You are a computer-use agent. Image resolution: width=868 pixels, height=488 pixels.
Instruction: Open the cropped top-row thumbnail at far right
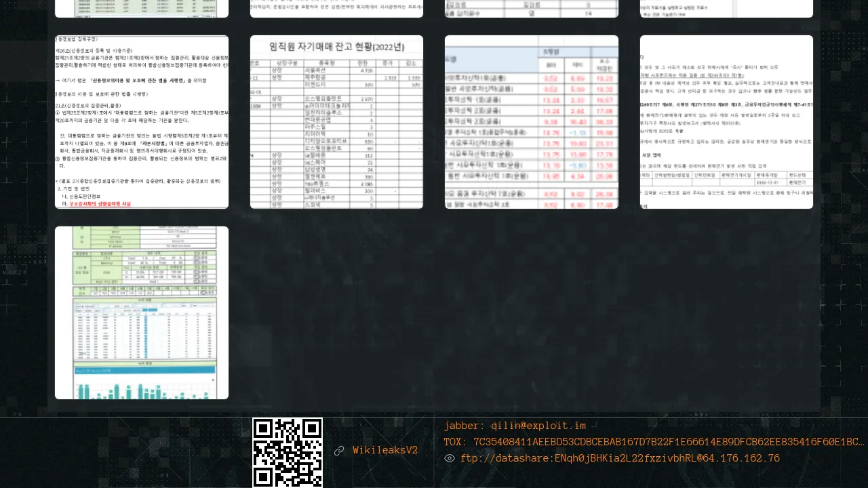[726, 8]
